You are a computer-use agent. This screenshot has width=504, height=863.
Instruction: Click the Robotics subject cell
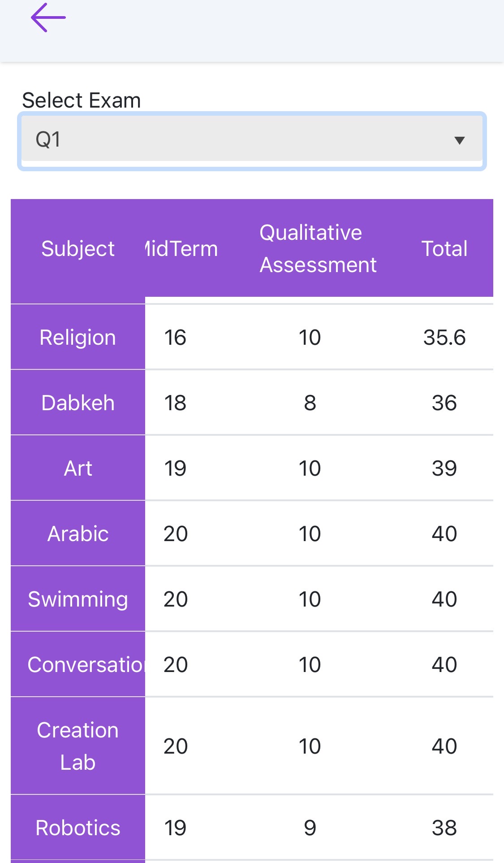pos(78,828)
